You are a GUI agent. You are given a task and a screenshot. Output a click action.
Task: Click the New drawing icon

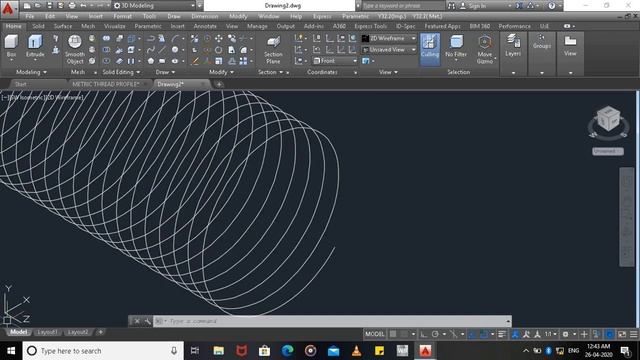[27, 6]
